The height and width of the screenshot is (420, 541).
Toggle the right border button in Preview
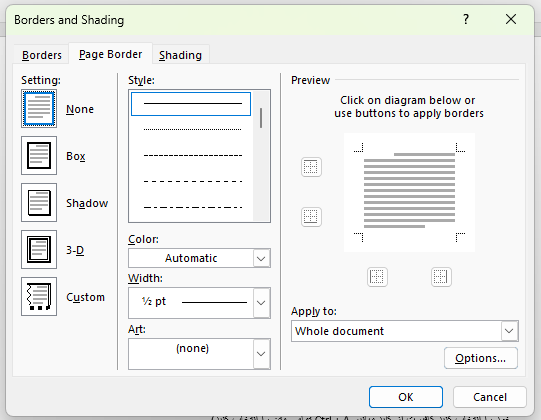pos(441,277)
